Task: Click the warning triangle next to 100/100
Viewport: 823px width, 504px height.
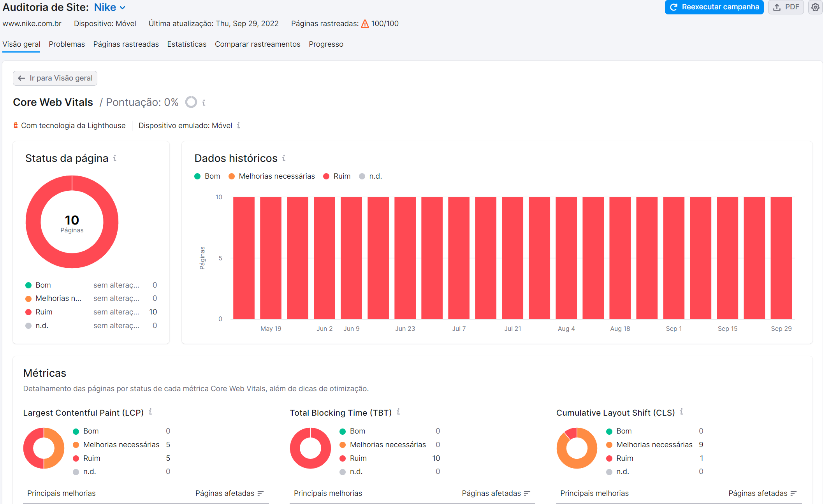Action: click(x=364, y=24)
